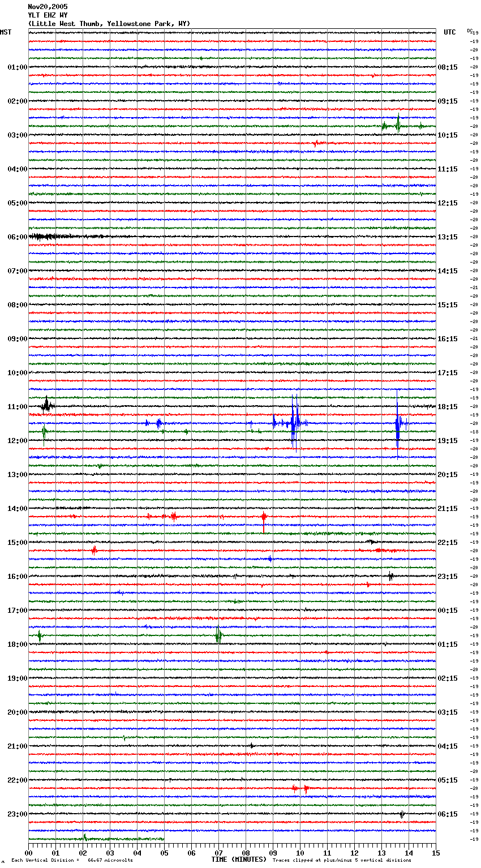This screenshot has width=481, height=868.
Task: Select the 15:00 MST row label
Action: tap(18, 543)
